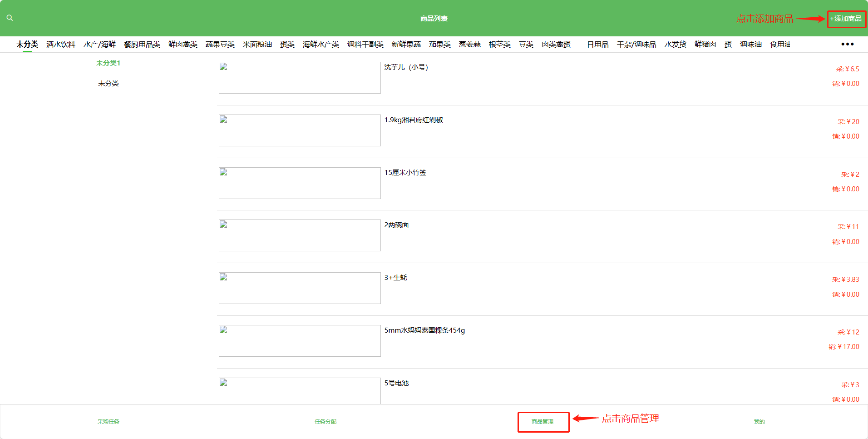
Task: Click the +添加商品 button
Action: coord(846,19)
